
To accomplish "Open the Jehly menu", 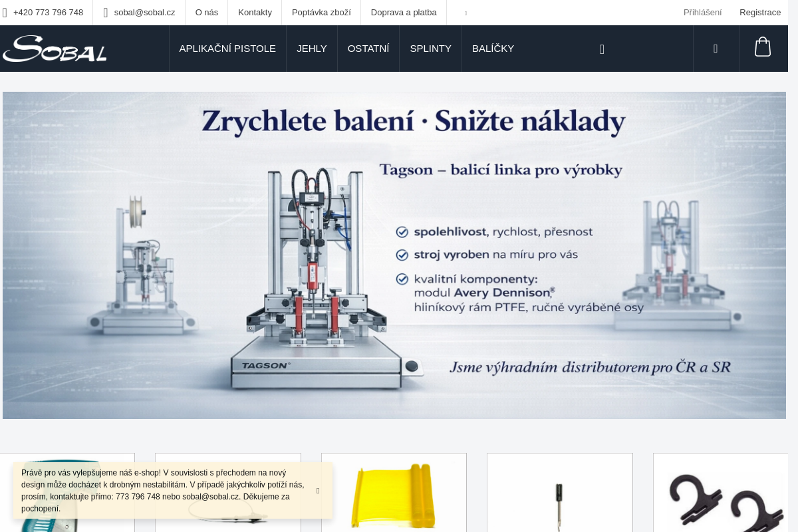I will pyautogui.click(x=312, y=49).
